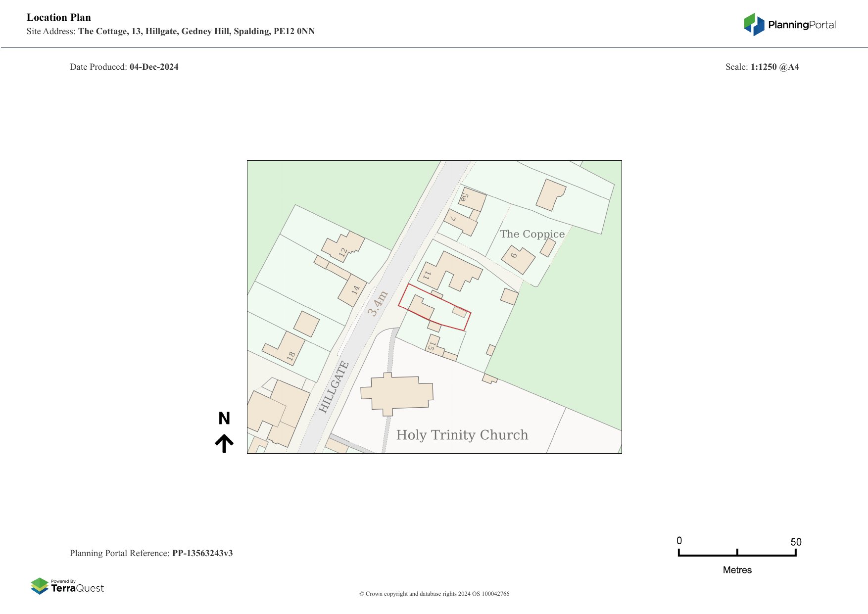868x614 pixels.
Task: Click The Coppice map label
Action: [x=532, y=234]
